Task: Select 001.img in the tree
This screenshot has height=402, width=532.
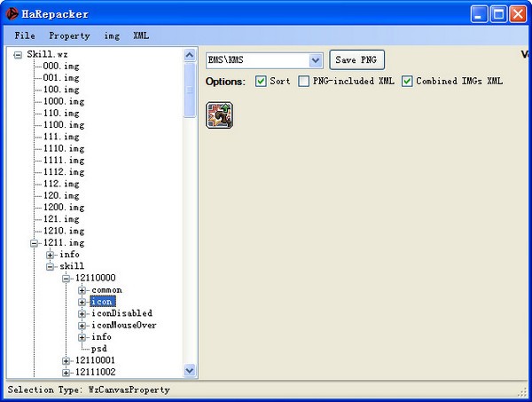Action: click(61, 78)
